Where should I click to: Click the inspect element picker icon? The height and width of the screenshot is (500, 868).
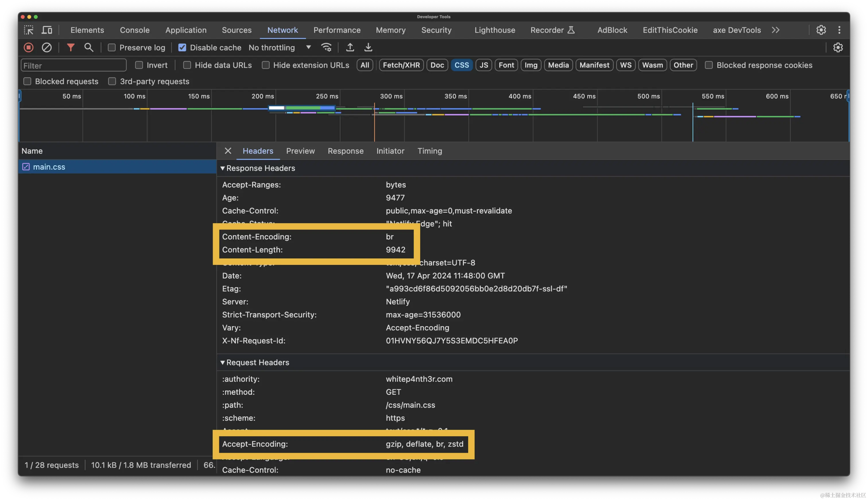click(x=28, y=30)
